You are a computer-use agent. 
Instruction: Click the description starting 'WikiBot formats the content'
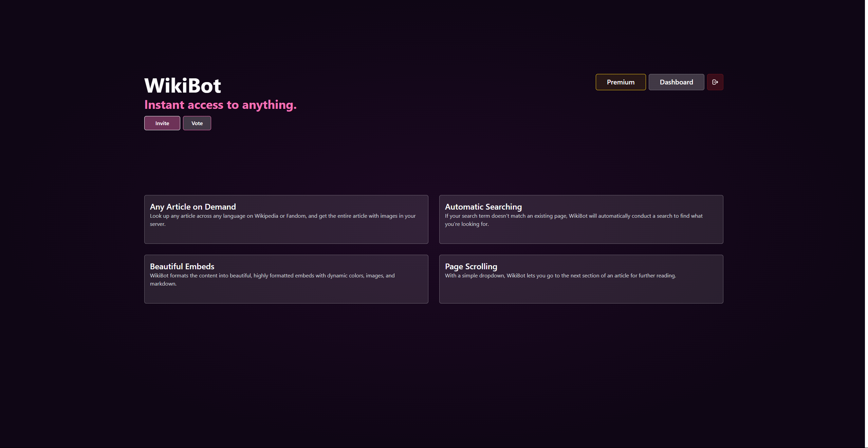pos(272,279)
